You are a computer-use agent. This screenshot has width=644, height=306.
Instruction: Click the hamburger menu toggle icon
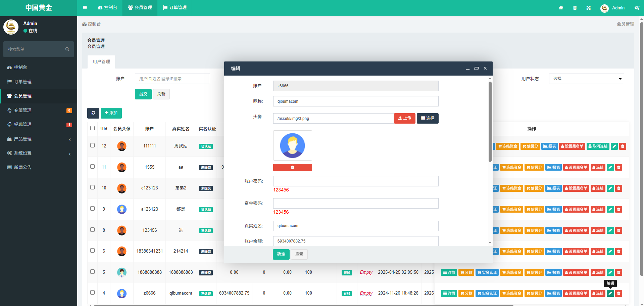point(85,8)
